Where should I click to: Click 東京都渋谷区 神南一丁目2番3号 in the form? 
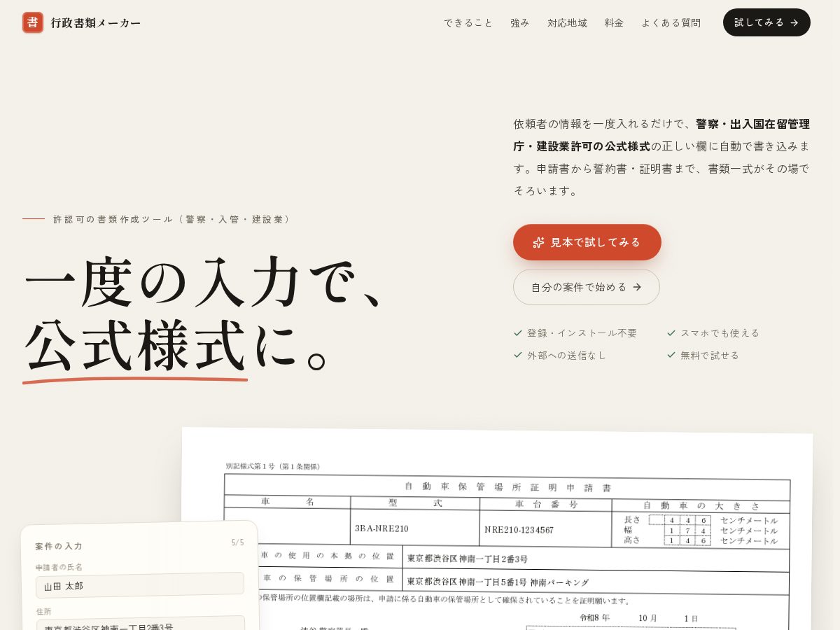tap(468, 559)
